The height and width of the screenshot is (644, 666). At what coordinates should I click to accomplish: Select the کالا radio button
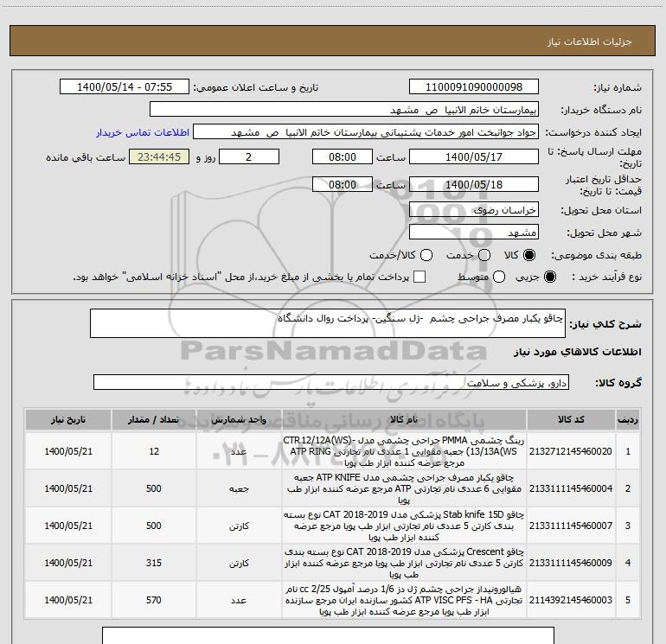[x=529, y=255]
